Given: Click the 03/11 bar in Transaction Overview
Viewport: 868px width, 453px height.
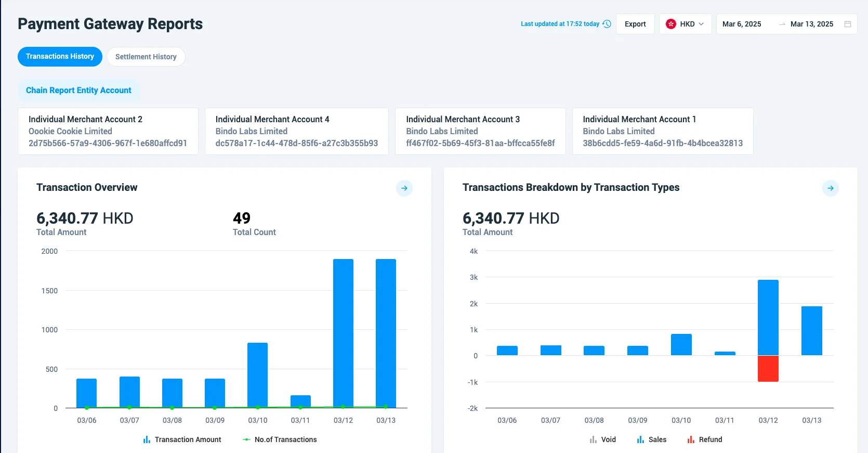Looking at the screenshot, I should (x=300, y=402).
